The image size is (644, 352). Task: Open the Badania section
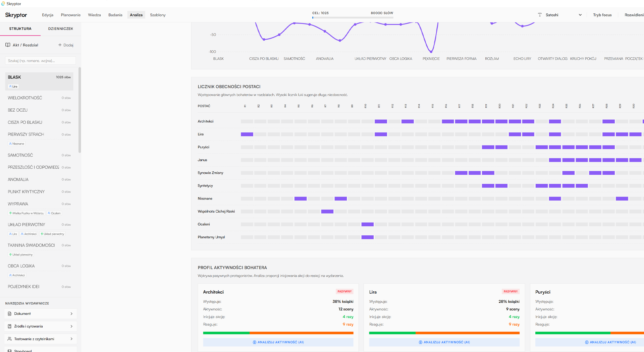pyautogui.click(x=115, y=15)
